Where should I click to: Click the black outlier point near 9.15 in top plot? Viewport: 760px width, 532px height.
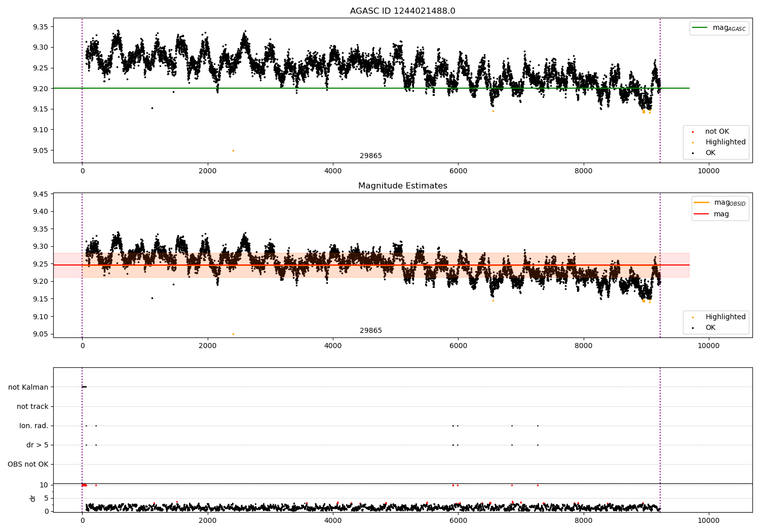(151, 108)
